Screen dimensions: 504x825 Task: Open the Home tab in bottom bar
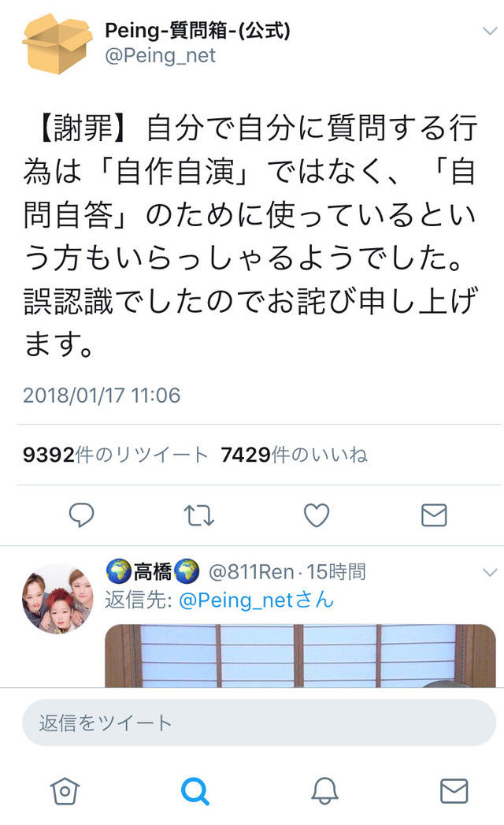click(x=65, y=791)
